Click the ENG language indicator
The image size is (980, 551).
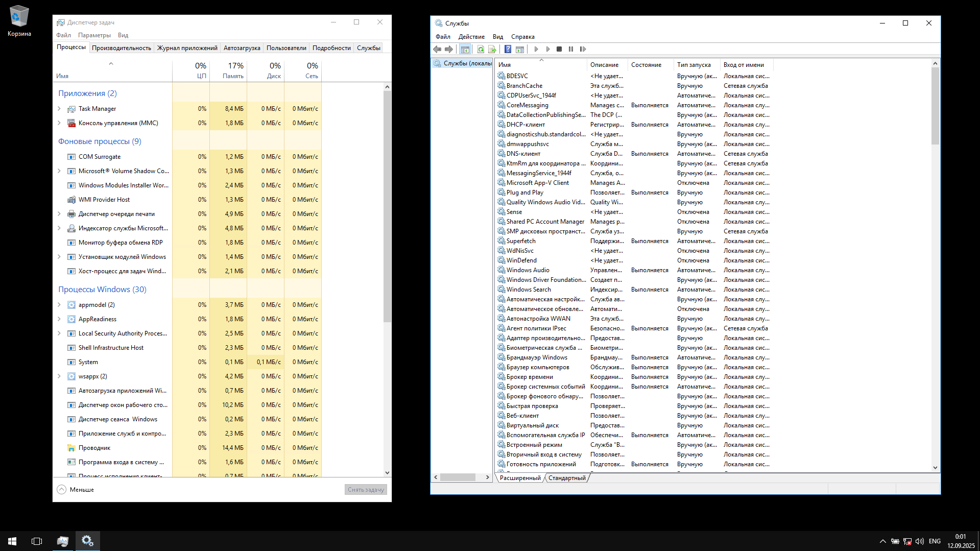[x=935, y=541]
